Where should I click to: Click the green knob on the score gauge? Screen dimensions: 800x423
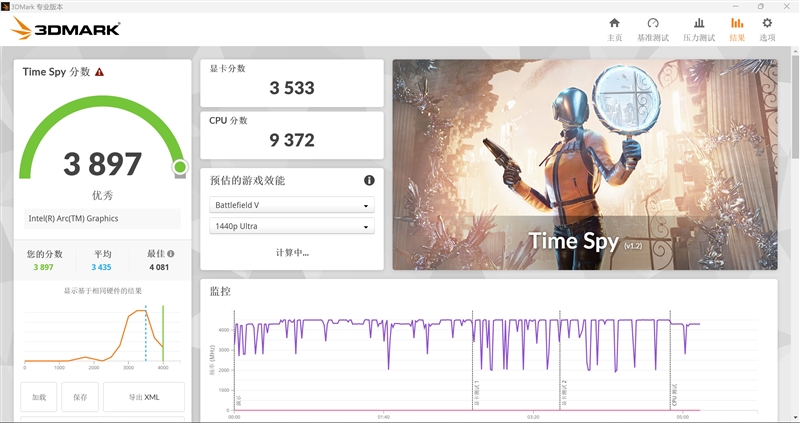[x=180, y=166]
